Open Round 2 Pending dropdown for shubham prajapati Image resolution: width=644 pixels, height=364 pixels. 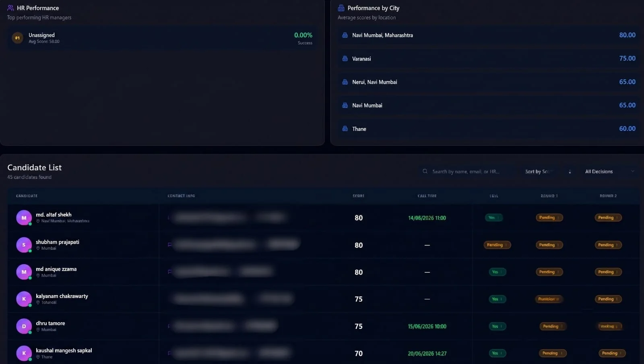[x=608, y=245]
